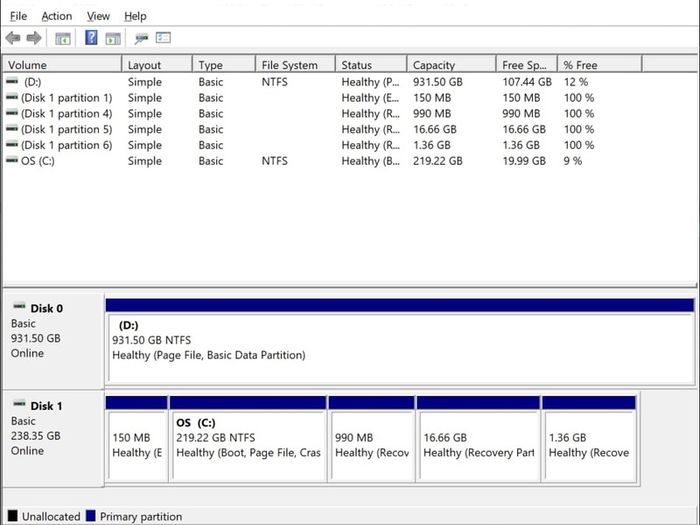Sort by the Free Space column header
Screen dimensions: 700x525
point(527,65)
